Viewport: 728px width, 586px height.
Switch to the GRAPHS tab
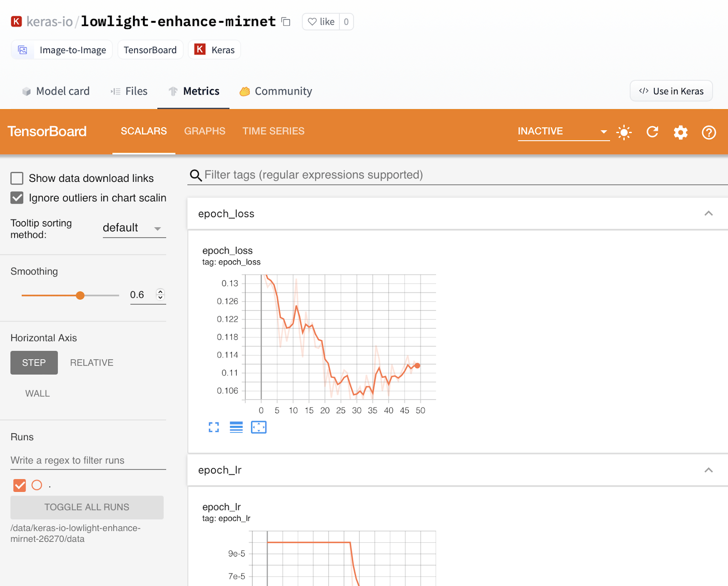[204, 131]
